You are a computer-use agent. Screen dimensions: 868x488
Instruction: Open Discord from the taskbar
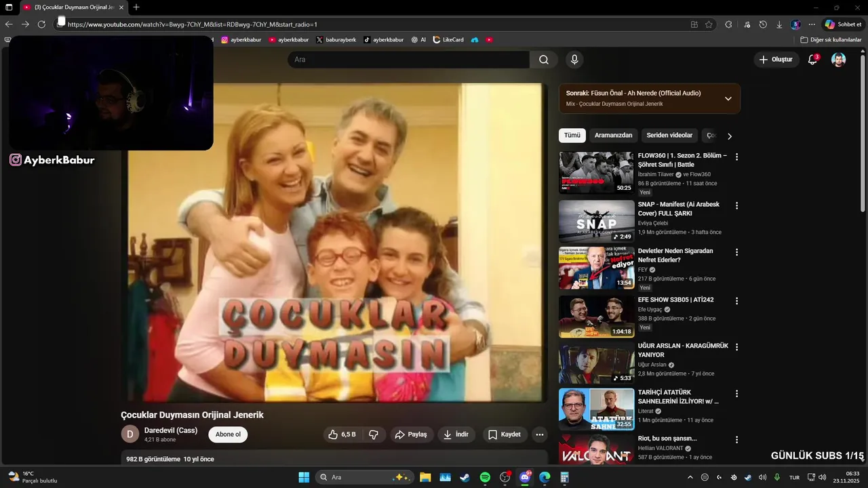coord(524,477)
